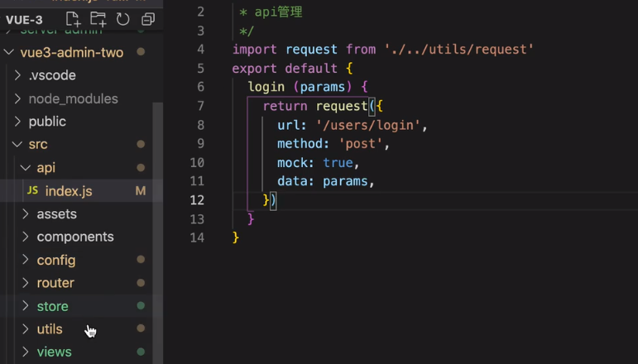Click 'export default' on line 5
The height and width of the screenshot is (364, 638).
click(x=285, y=69)
